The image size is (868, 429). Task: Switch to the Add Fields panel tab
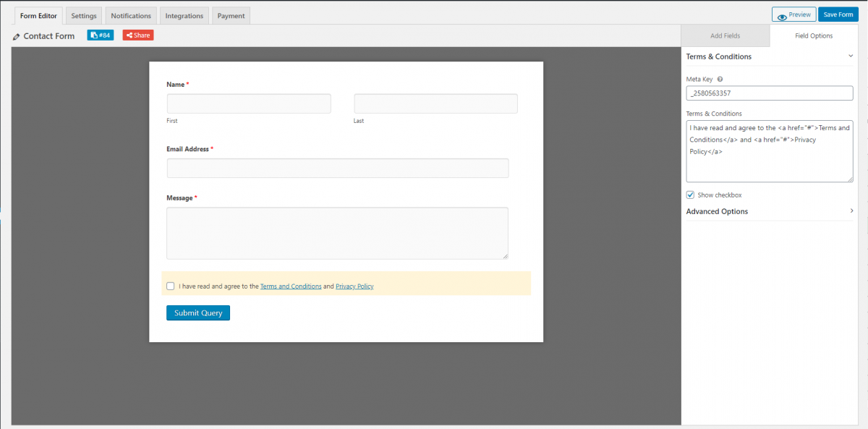click(726, 35)
